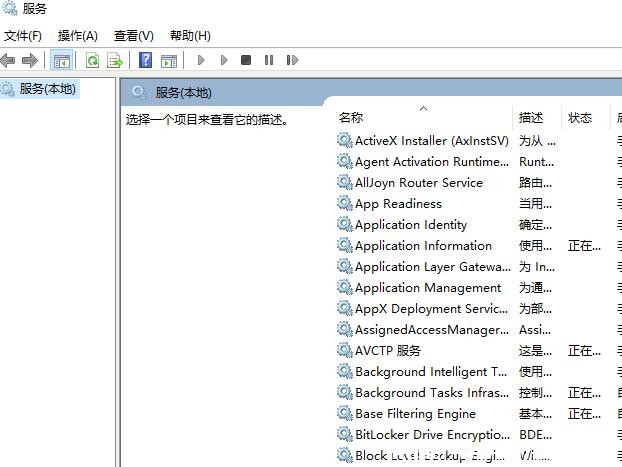This screenshot has width=622, height=467.
Task: Click the Refresh toolbar icon
Action: tap(92, 61)
